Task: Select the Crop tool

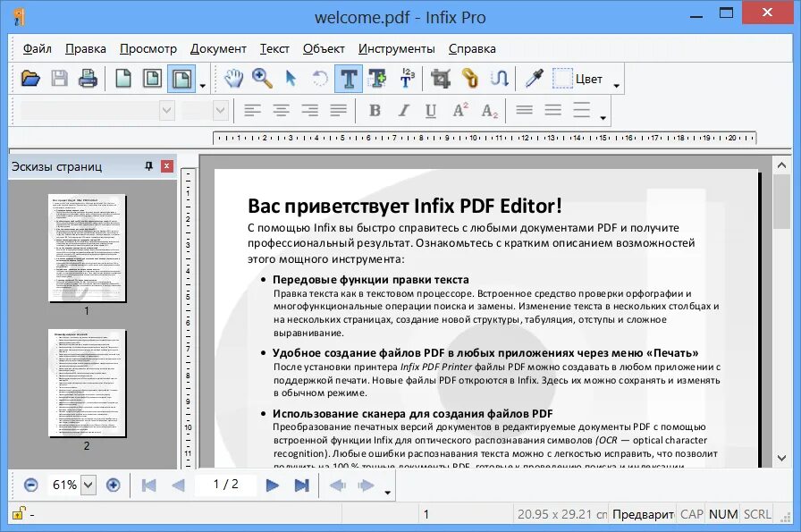Action: (441, 79)
